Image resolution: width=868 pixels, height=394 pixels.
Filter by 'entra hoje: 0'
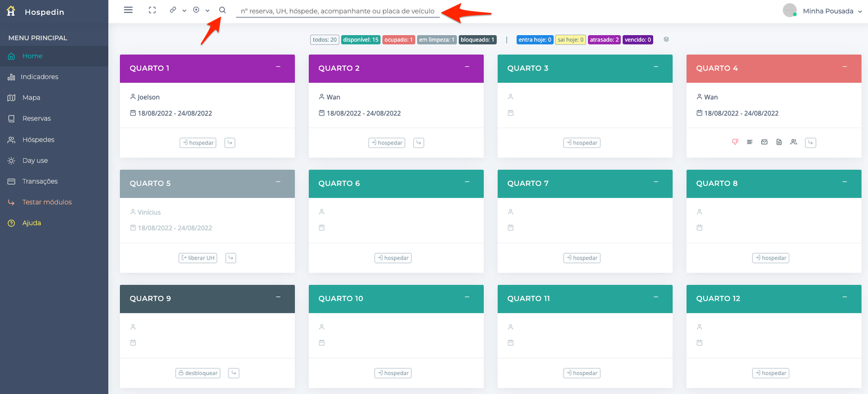tap(535, 40)
